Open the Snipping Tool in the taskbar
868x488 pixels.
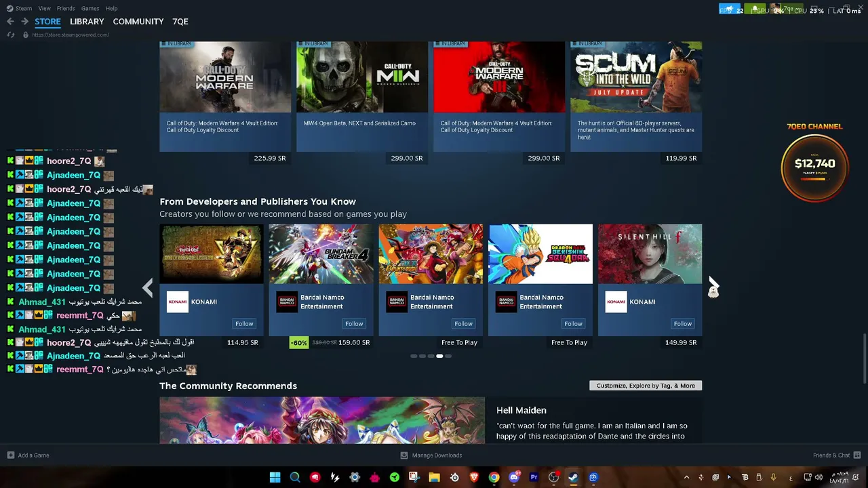click(414, 477)
